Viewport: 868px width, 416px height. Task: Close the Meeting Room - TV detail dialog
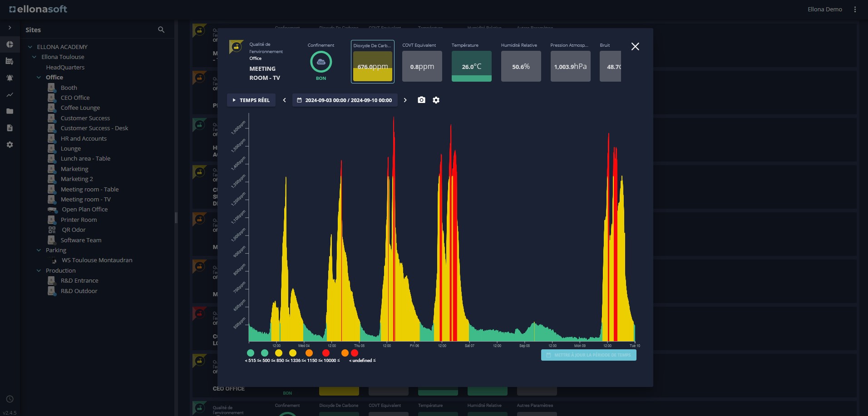pos(635,46)
